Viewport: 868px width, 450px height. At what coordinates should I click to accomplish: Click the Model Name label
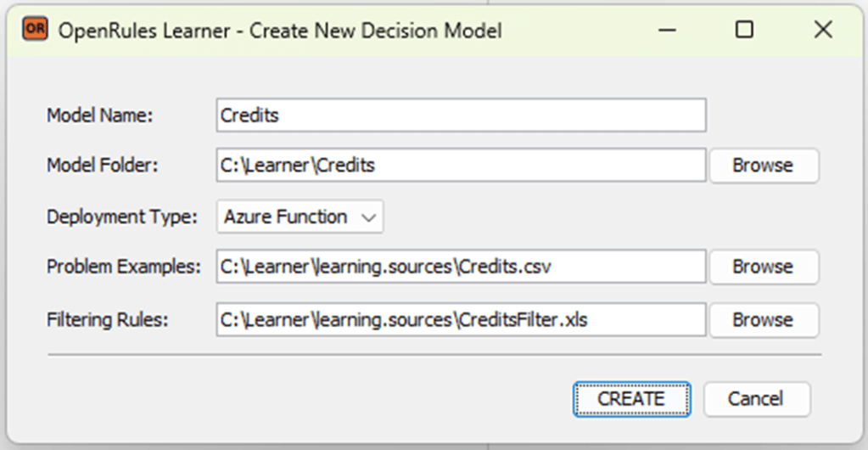pos(99,115)
